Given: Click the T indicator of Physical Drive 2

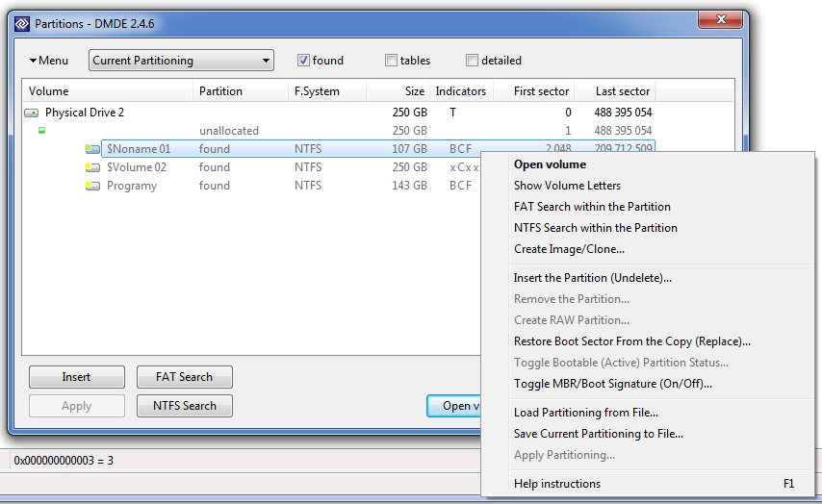Looking at the screenshot, I should [x=452, y=113].
